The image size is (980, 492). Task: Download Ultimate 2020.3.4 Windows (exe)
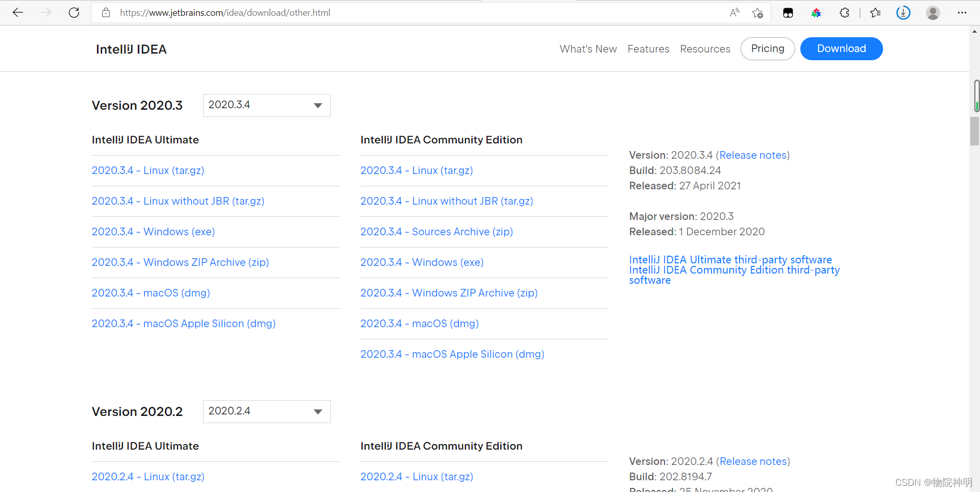(153, 232)
